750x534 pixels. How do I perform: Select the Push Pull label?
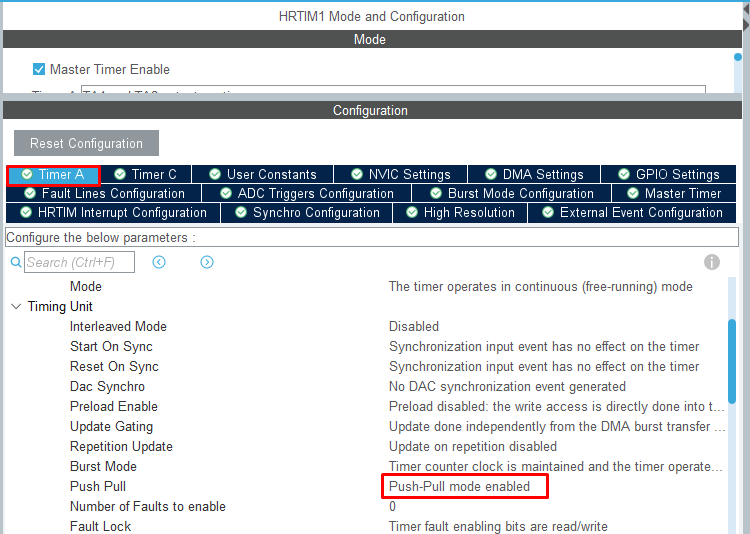[x=98, y=487]
